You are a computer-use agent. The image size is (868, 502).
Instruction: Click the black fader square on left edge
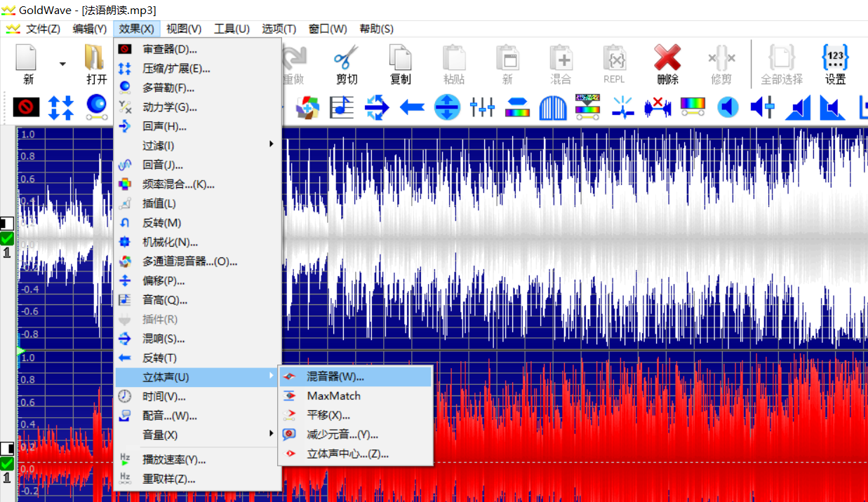(x=6, y=223)
